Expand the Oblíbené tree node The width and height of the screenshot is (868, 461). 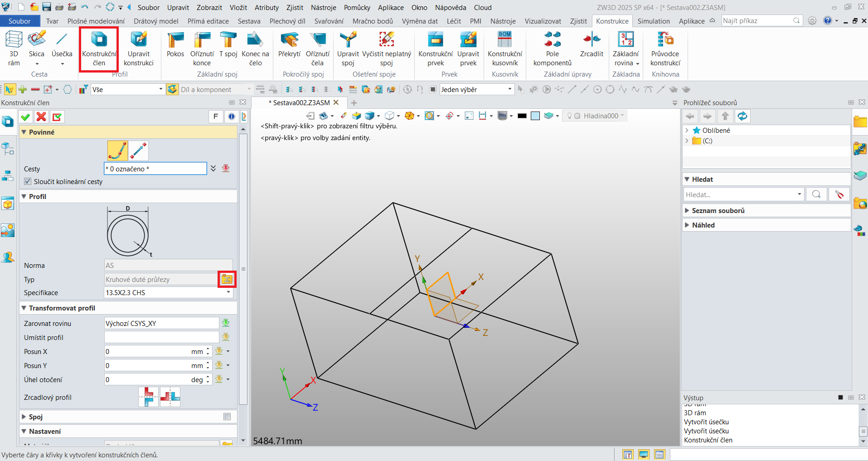(x=687, y=130)
